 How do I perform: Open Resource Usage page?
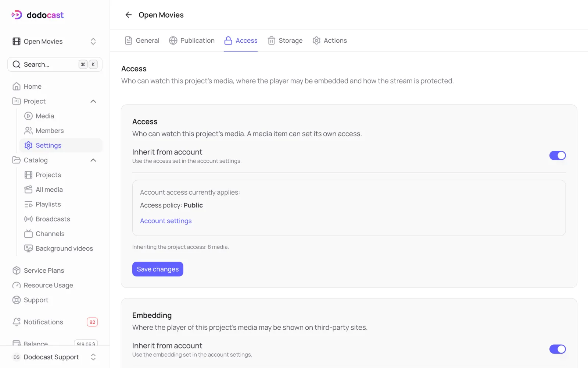[x=55, y=285]
